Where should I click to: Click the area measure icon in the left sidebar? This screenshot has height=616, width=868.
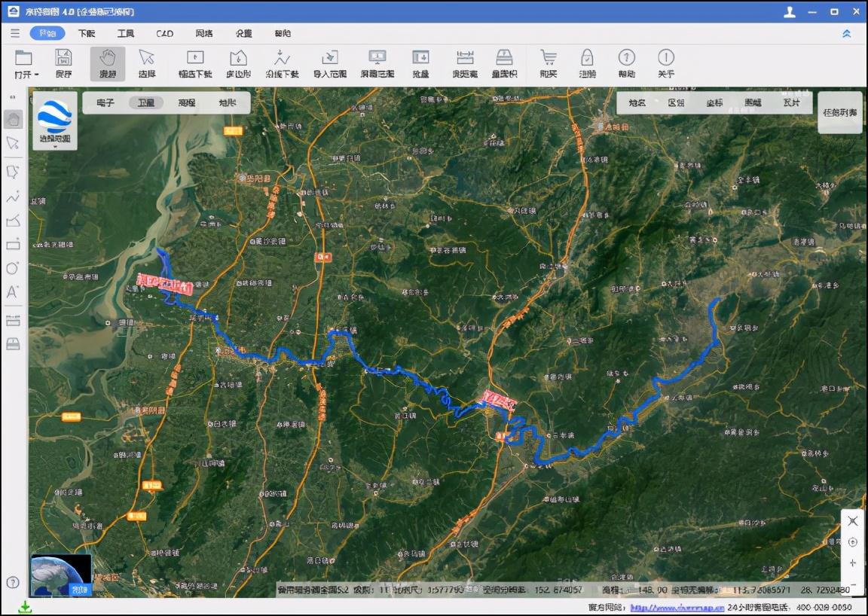[x=13, y=344]
